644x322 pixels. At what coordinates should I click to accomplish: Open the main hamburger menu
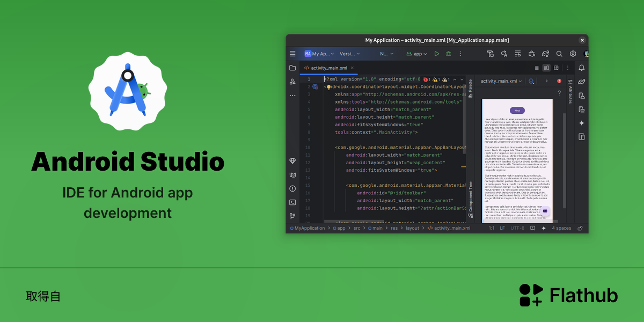coord(292,54)
